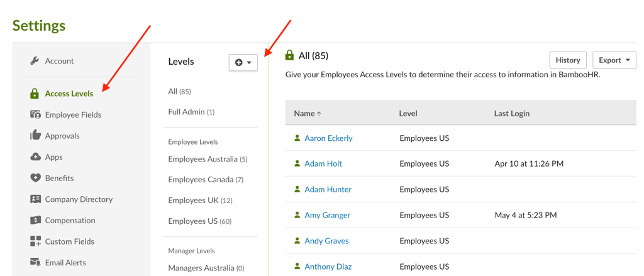
Task: Click Employees US in Adam Hunter's row
Action: click(x=425, y=189)
